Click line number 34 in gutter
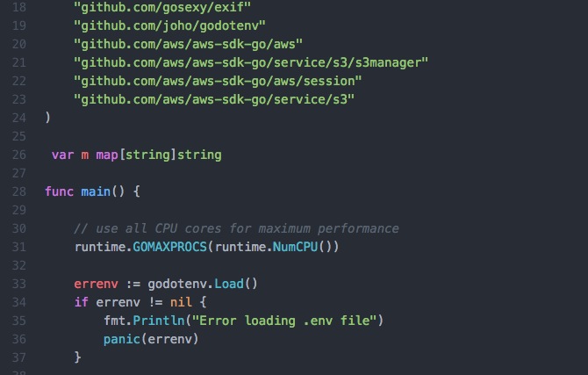This screenshot has width=588, height=375. point(19,302)
